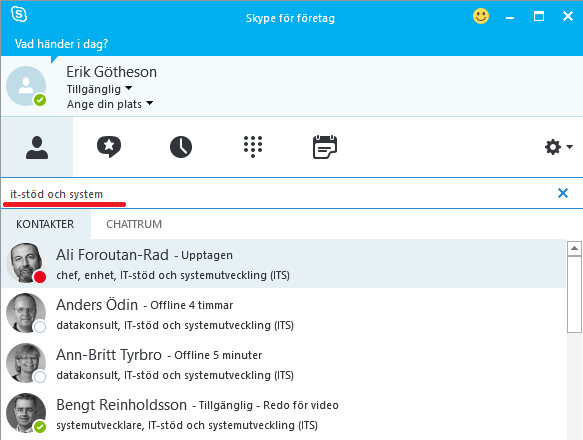Clear the search with the X

[563, 193]
